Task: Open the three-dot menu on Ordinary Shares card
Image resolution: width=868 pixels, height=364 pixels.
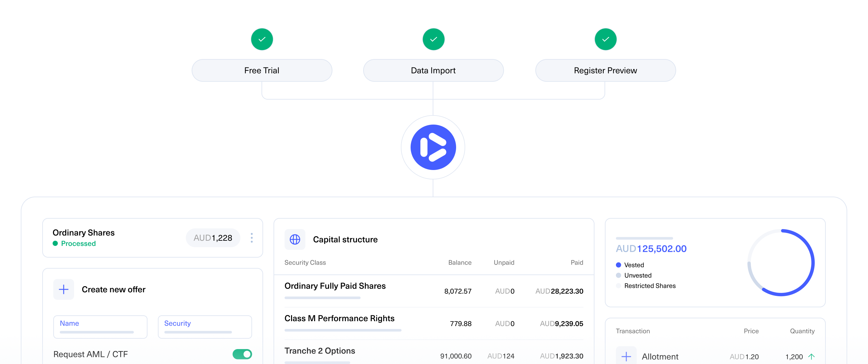Action: click(x=252, y=238)
